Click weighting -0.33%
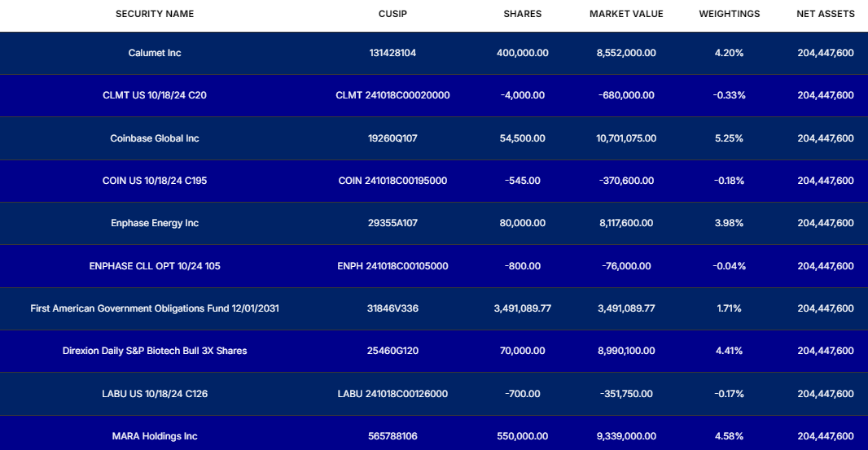Viewport: 868px width, 450px height. point(729,95)
